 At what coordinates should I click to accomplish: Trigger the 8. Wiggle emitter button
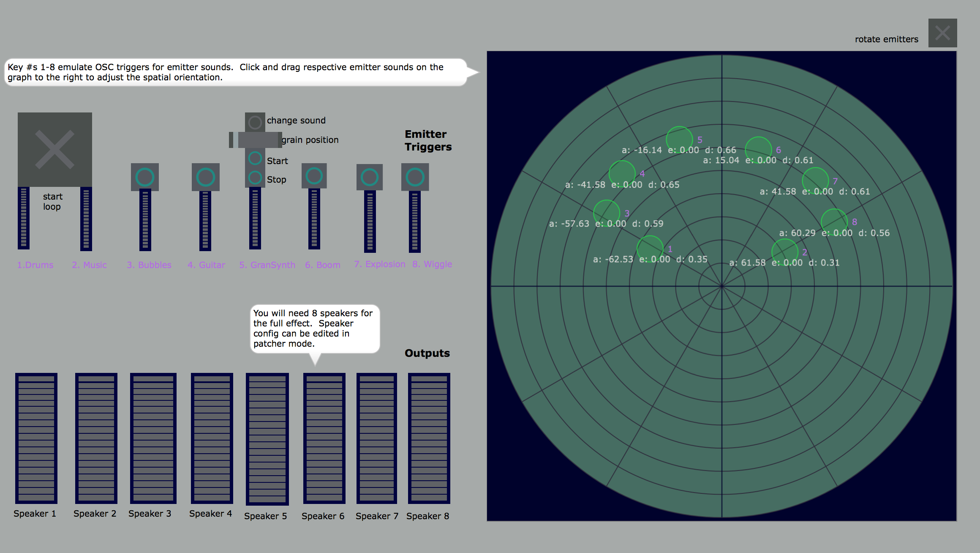click(415, 177)
